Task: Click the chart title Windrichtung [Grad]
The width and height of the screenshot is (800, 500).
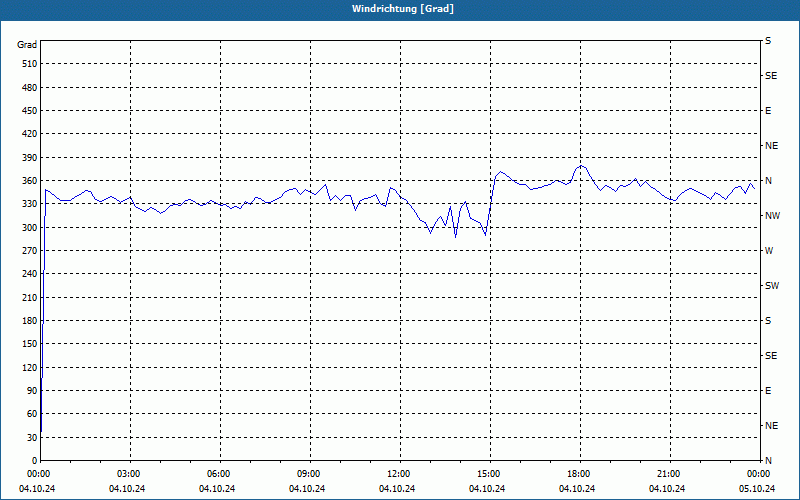Action: tap(403, 9)
